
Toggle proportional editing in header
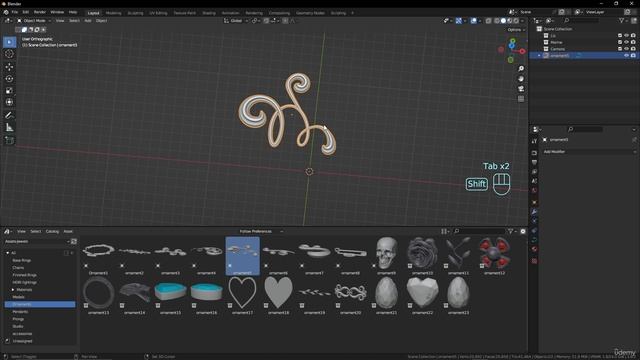(x=285, y=21)
